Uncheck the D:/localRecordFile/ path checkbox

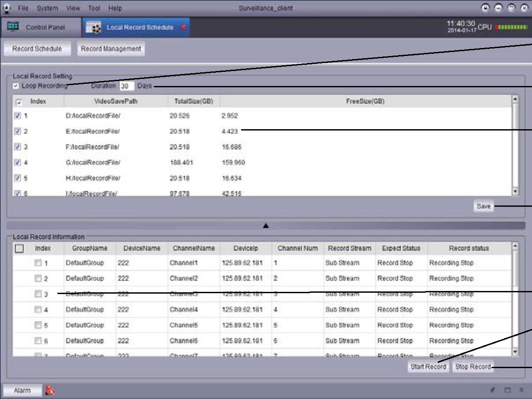tap(18, 116)
